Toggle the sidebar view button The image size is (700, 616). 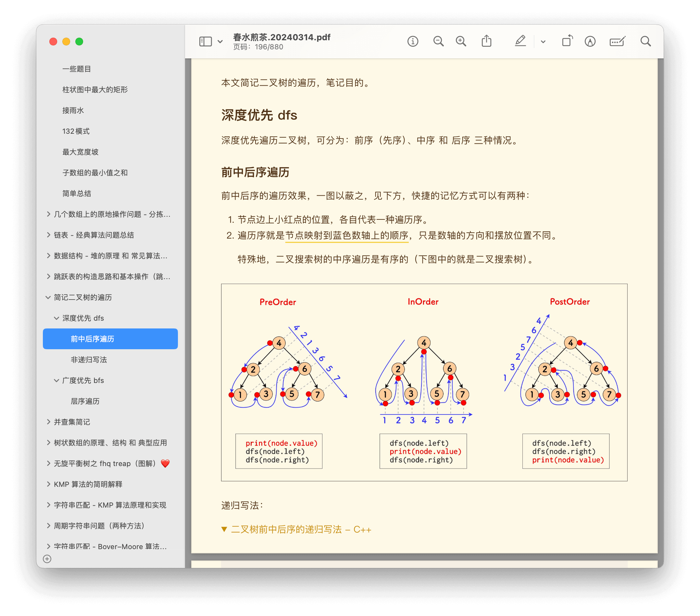[x=206, y=42]
